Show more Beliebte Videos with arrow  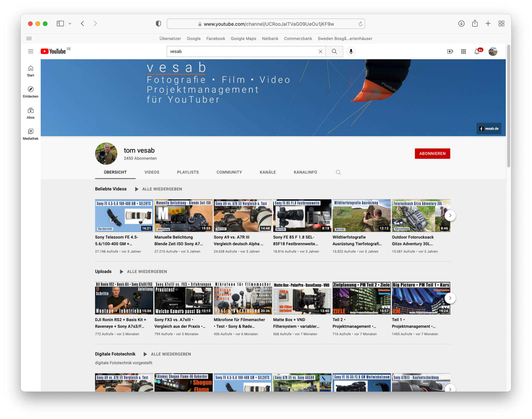point(450,215)
